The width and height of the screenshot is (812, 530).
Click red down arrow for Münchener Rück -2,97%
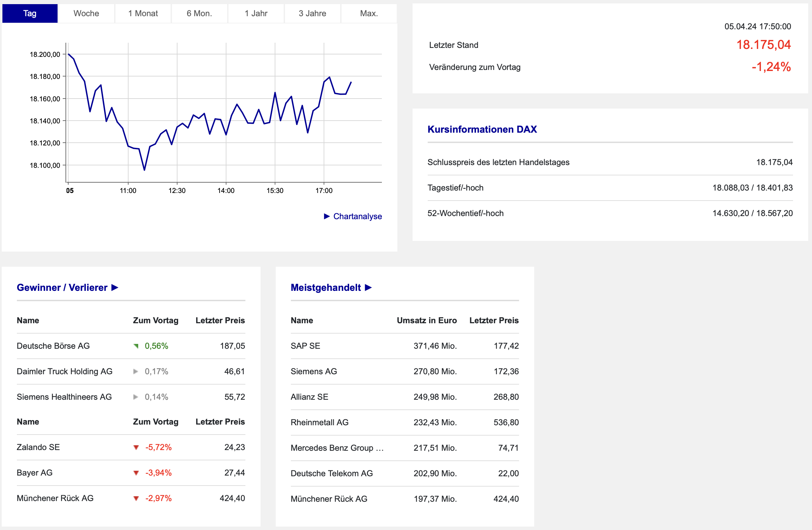136,498
